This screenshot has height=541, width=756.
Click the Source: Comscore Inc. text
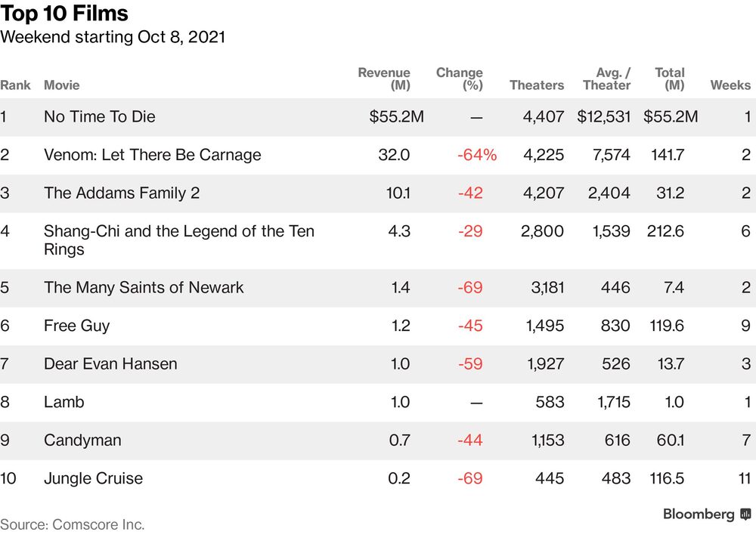(73, 524)
